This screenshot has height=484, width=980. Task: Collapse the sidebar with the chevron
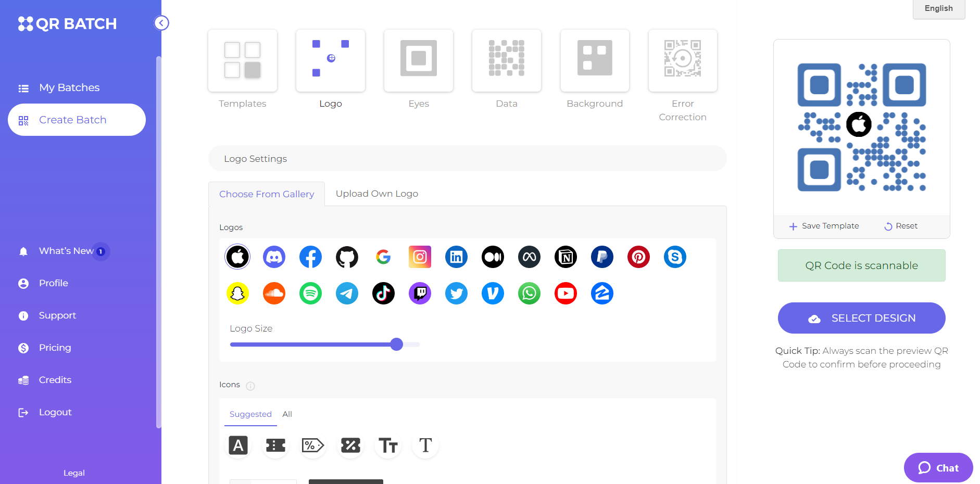coord(161,23)
